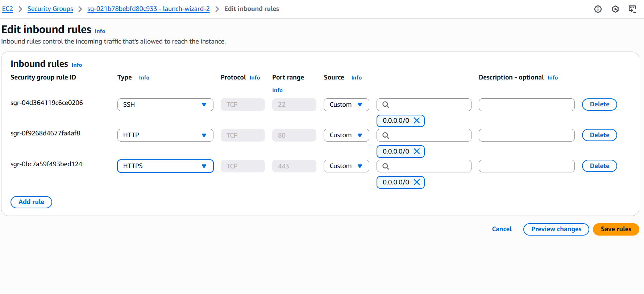Viewport: 644px width, 294px height.
Task: Remove 0.0.0.0/0 from the SSH rule
Action: pos(417,121)
